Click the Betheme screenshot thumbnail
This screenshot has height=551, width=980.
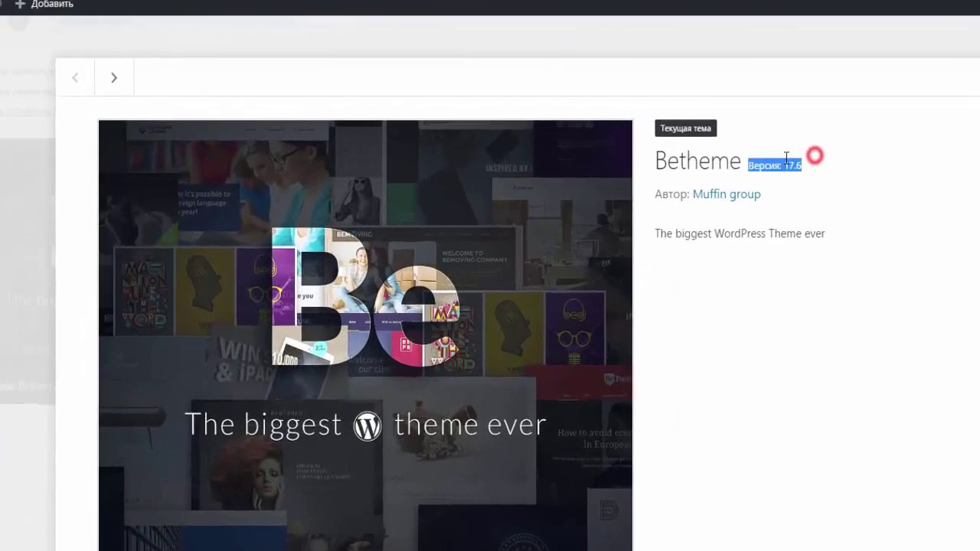point(365,335)
